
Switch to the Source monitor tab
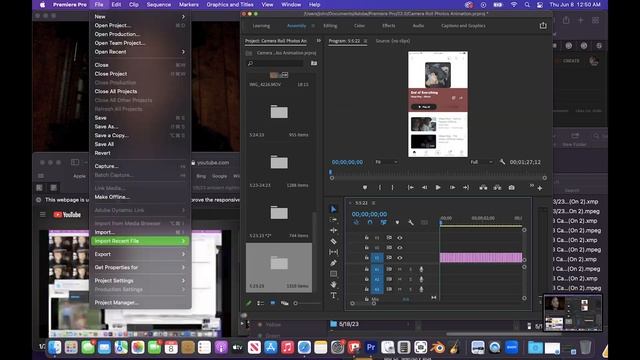click(393, 41)
